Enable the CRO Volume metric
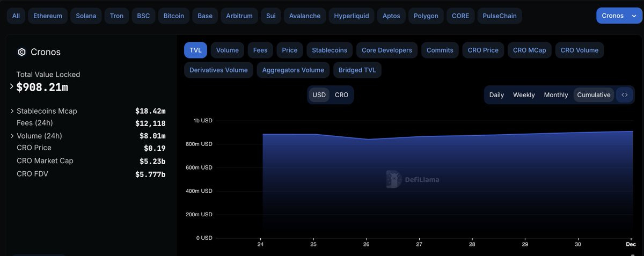This screenshot has height=256, width=644. pos(580,50)
